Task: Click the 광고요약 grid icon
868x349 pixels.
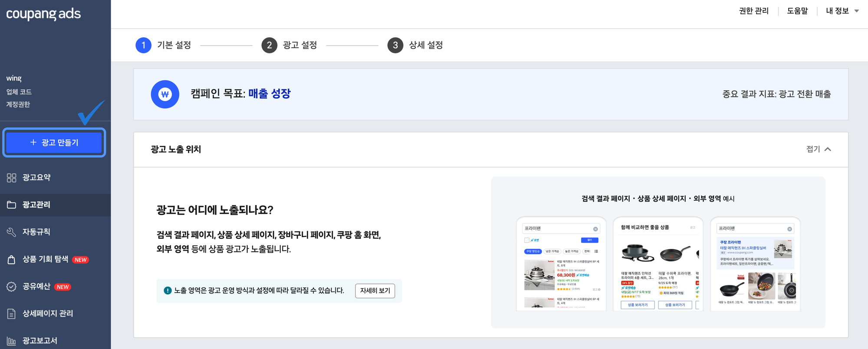Action: [12, 178]
